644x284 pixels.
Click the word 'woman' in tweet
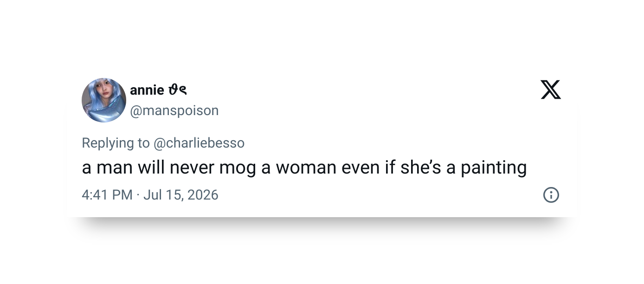(307, 168)
